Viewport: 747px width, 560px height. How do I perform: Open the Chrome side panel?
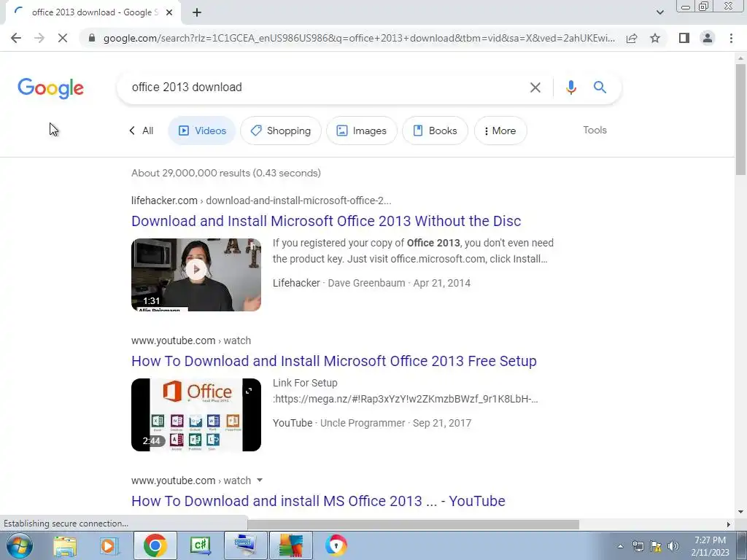pos(684,38)
